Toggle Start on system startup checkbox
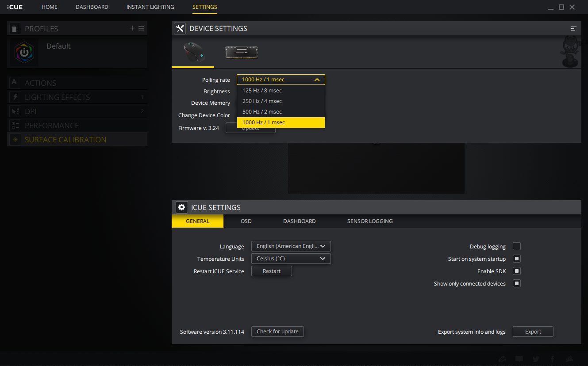The height and width of the screenshot is (366, 588). click(517, 259)
